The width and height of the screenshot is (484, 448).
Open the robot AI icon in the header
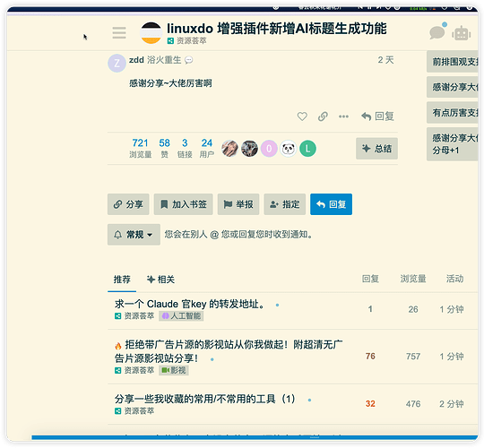point(462,33)
